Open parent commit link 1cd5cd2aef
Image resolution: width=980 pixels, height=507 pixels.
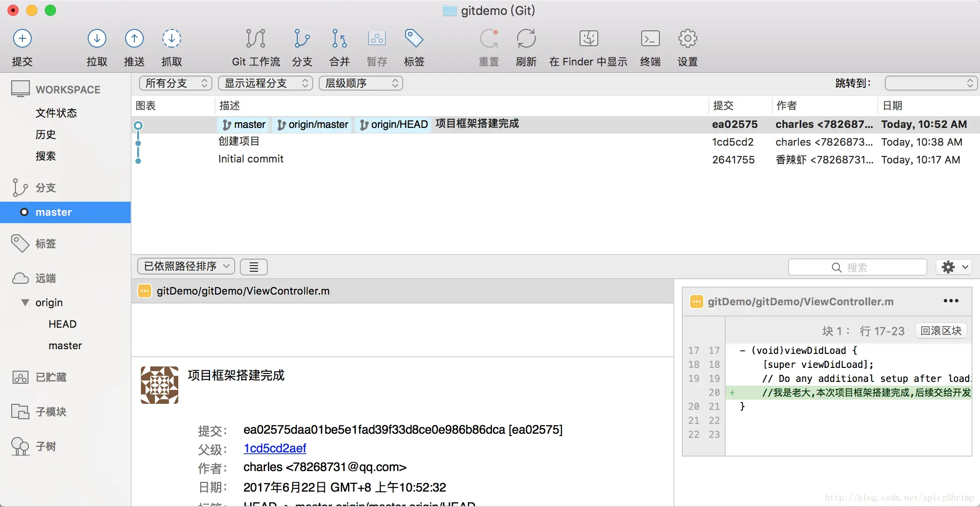click(x=274, y=448)
